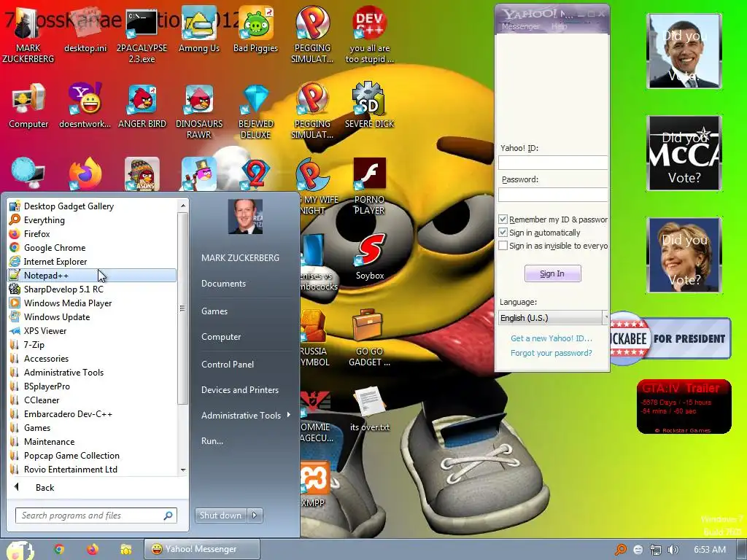The image size is (747, 560).
Task: Open the user account picture in Start menu
Action: [x=245, y=217]
